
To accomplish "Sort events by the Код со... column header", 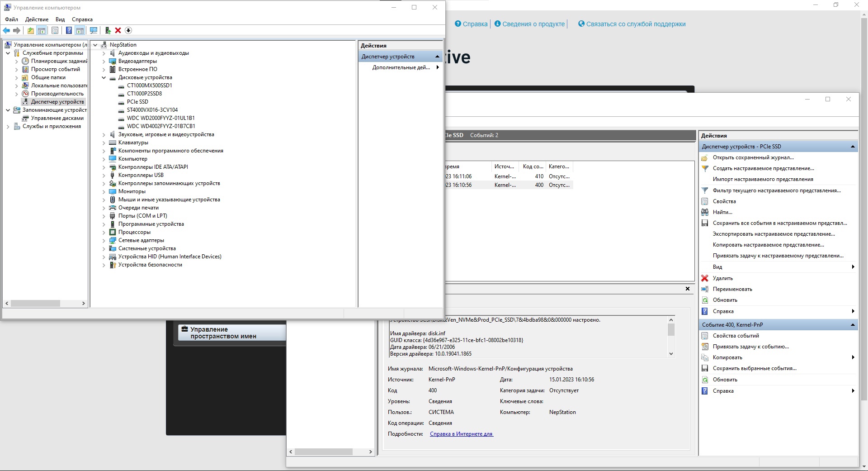I will (533, 167).
